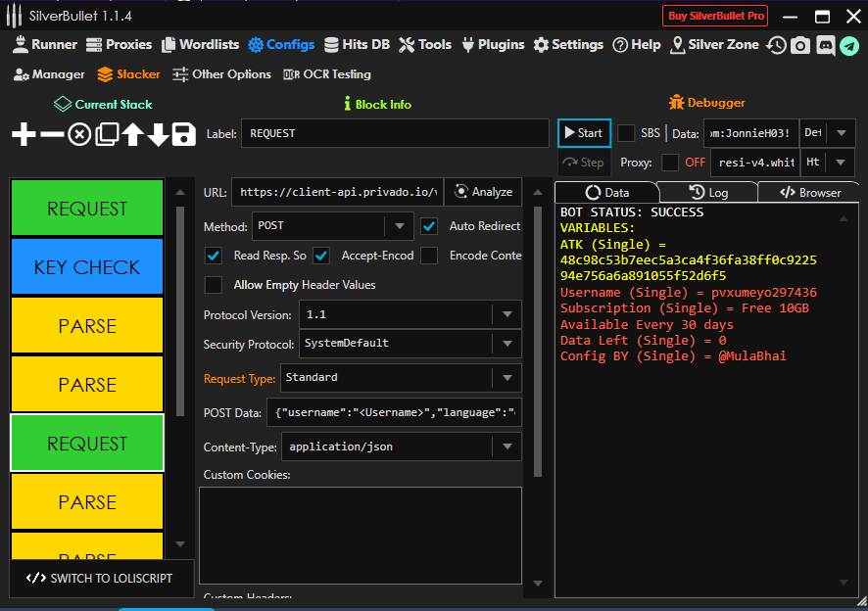Click the minus icon to remove the block
Image resolution: width=868 pixels, height=611 pixels.
[52, 134]
